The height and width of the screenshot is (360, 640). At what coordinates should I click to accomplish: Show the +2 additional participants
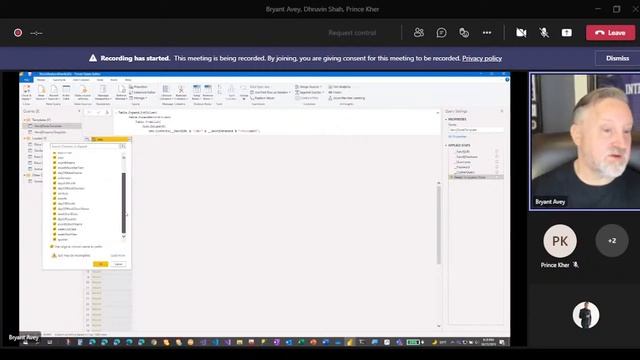coord(612,241)
